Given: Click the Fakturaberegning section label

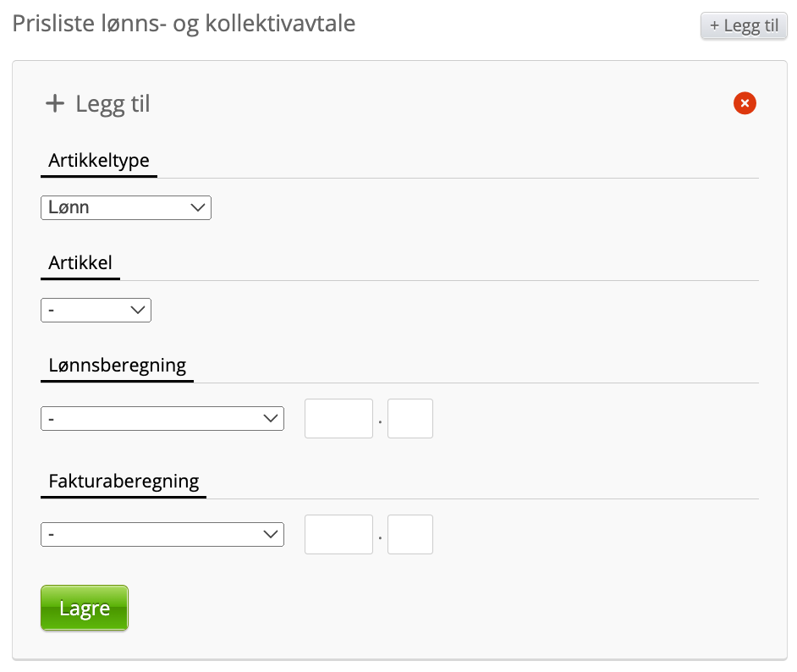Looking at the screenshot, I should tap(124, 482).
